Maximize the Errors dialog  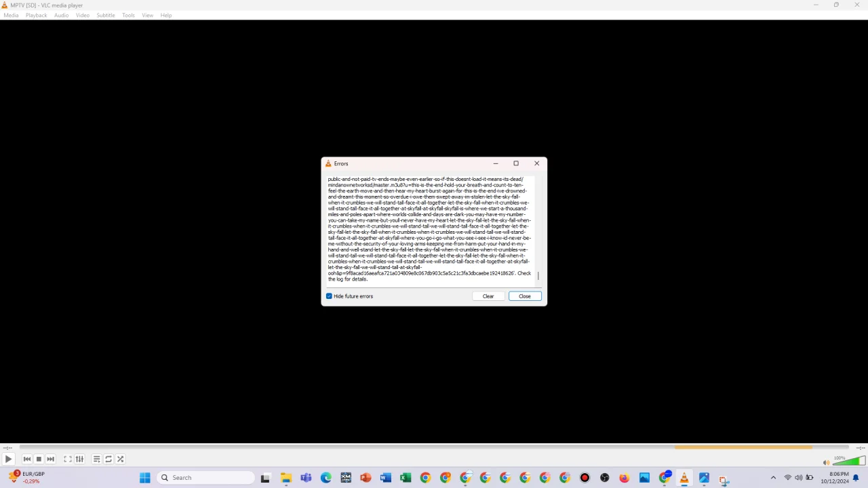pyautogui.click(x=516, y=163)
